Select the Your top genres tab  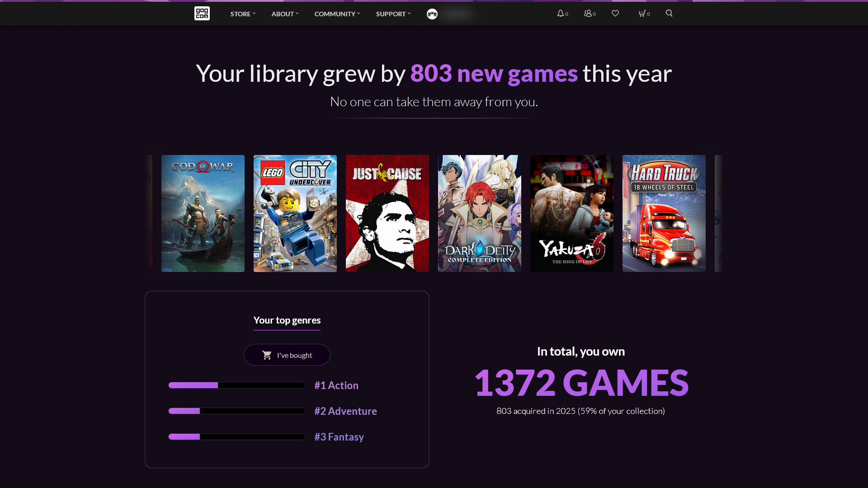287,320
